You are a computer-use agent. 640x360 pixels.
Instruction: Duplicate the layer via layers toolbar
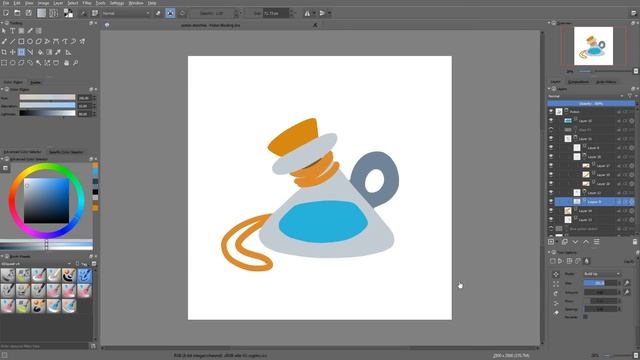(564, 242)
